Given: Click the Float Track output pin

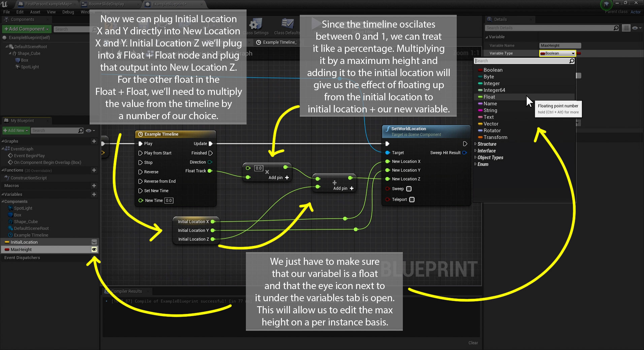Looking at the screenshot, I should tap(210, 171).
